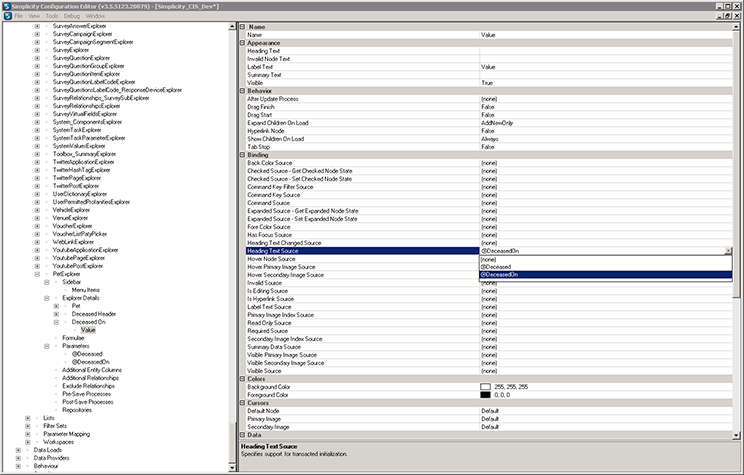The height and width of the screenshot is (475, 744).
Task: Collapse the Appearance property section
Action: click(242, 43)
